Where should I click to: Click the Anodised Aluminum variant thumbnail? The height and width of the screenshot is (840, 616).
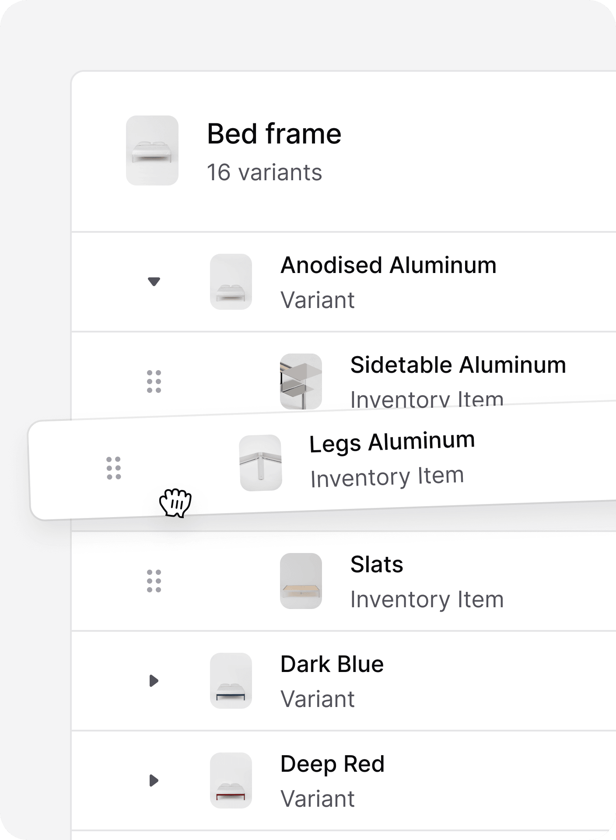[231, 282]
